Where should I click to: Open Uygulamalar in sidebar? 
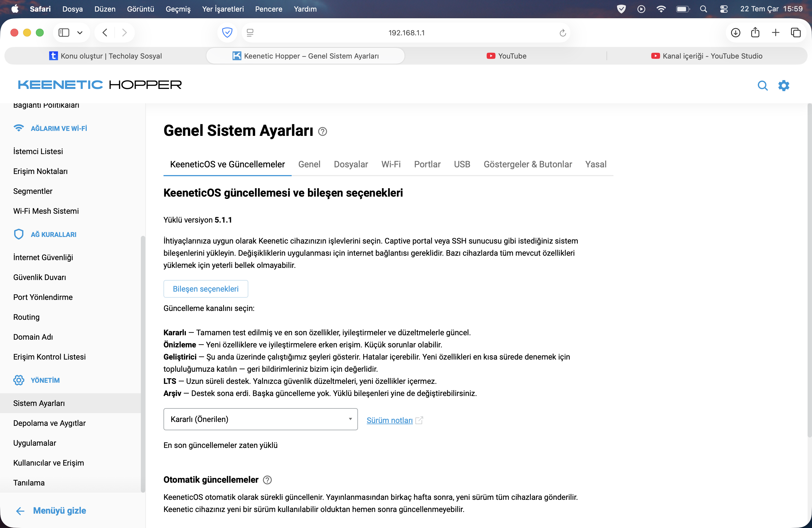click(35, 443)
